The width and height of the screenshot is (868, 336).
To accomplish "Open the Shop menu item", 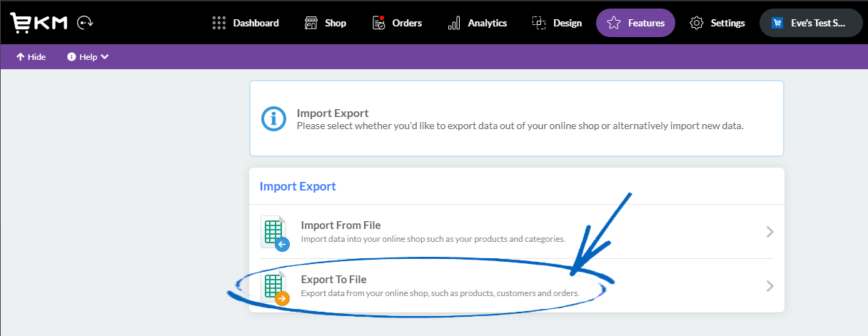I will 325,23.
